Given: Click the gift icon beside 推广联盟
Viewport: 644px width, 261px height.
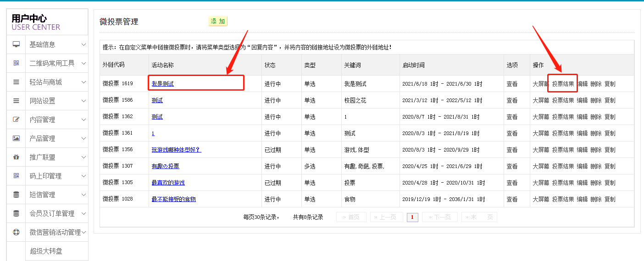Looking at the screenshot, I should coord(17,157).
